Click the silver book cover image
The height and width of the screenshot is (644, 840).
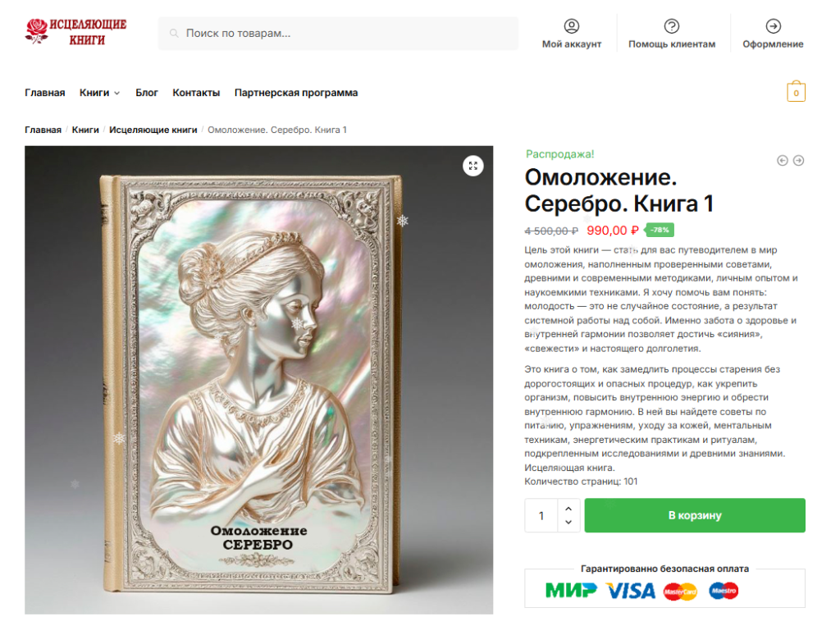258,380
